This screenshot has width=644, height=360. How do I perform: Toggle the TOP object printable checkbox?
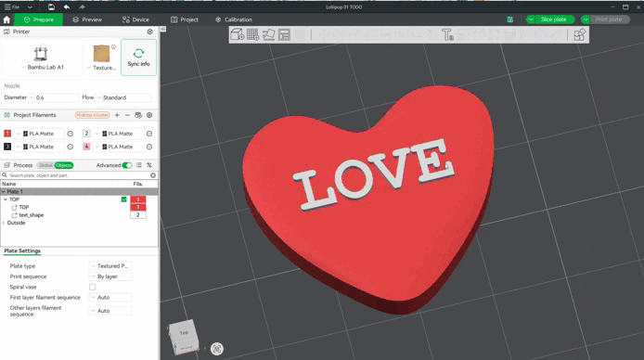tap(123, 199)
